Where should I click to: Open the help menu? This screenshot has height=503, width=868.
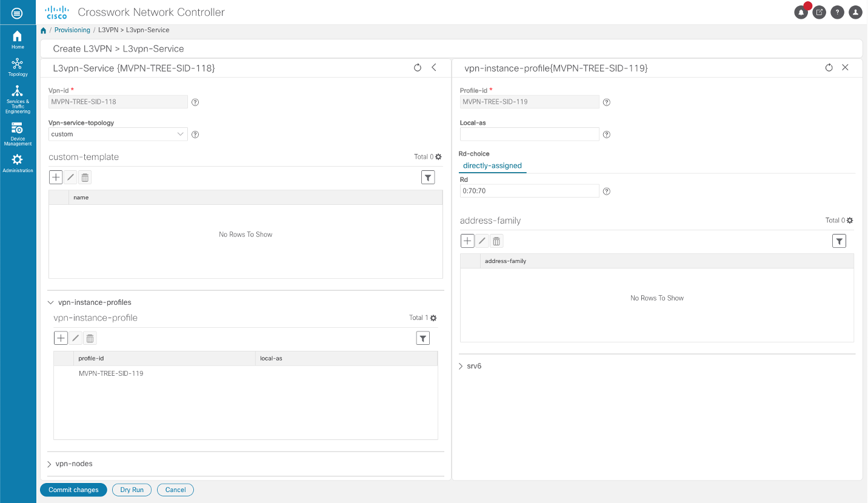tap(837, 12)
